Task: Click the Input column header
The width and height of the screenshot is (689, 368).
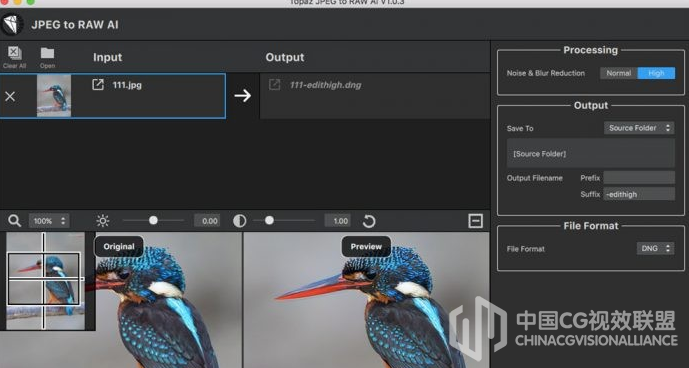Action: (108, 57)
